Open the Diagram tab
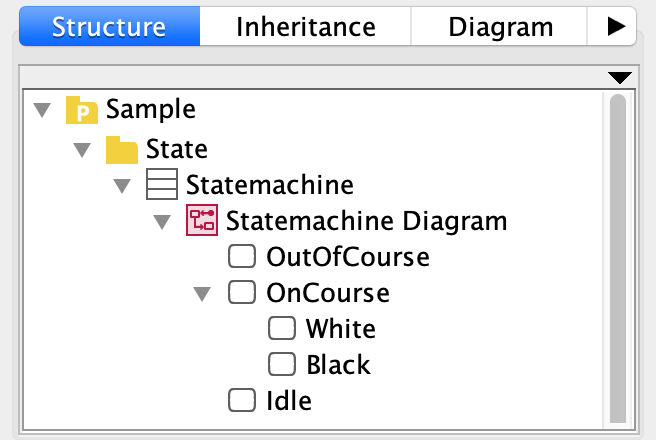The height and width of the screenshot is (440, 656). point(500,27)
